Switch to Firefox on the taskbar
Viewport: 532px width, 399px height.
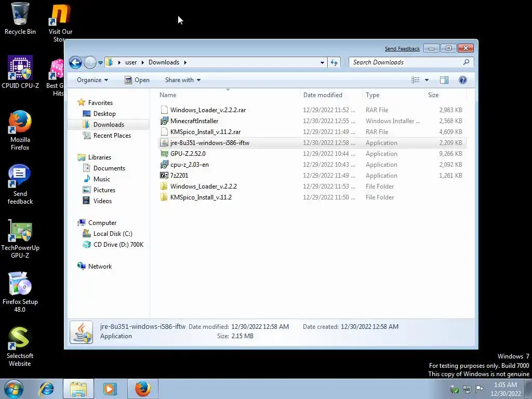(x=143, y=389)
